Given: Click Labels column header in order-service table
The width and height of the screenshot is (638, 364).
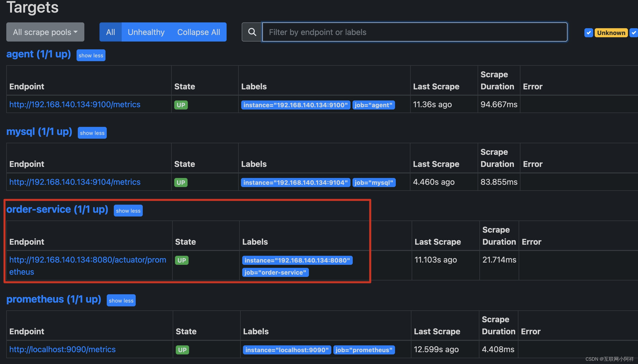Looking at the screenshot, I should [255, 242].
